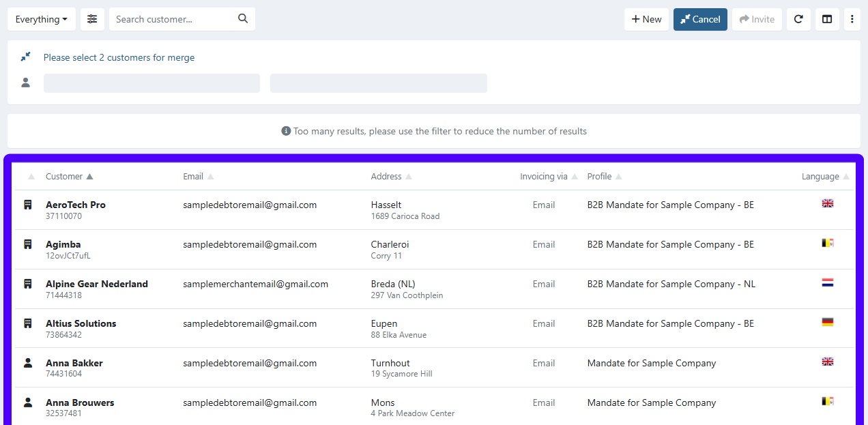Click the AeroTech Pro company building icon

28,205
